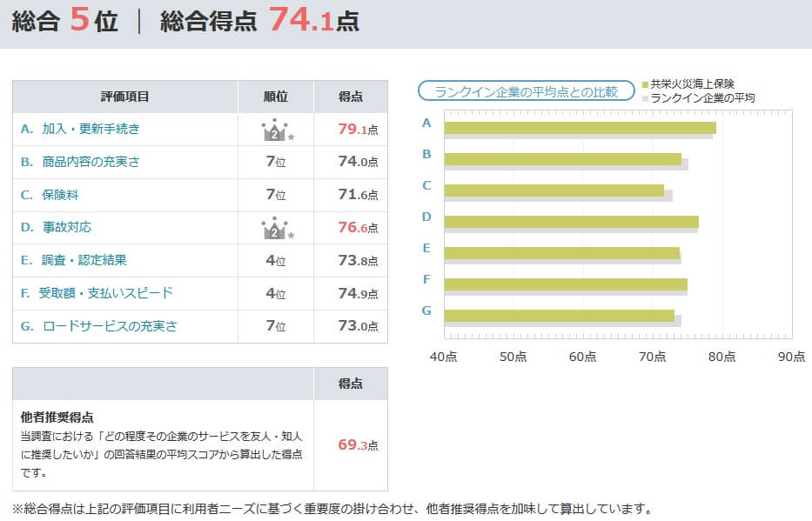Click the crown icon for 加入・更新手続き

click(276, 130)
